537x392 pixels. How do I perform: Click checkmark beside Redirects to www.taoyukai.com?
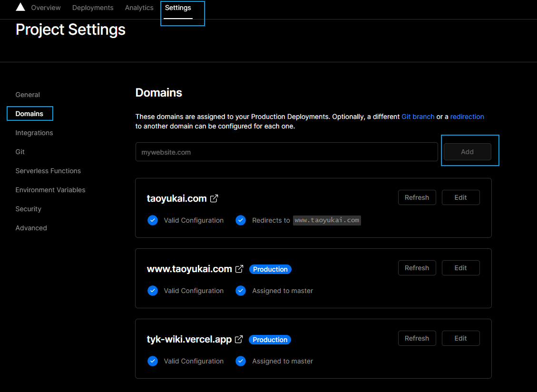click(241, 220)
